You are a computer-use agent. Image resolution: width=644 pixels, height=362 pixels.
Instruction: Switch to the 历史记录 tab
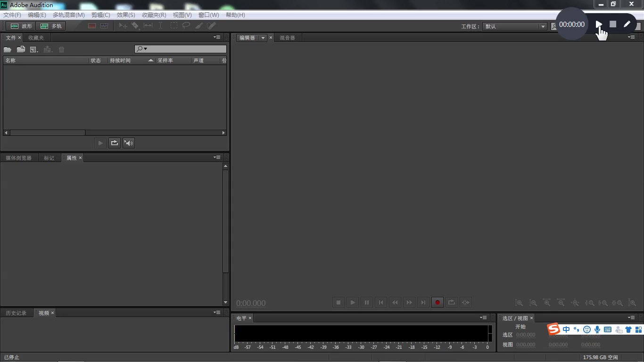(16, 313)
